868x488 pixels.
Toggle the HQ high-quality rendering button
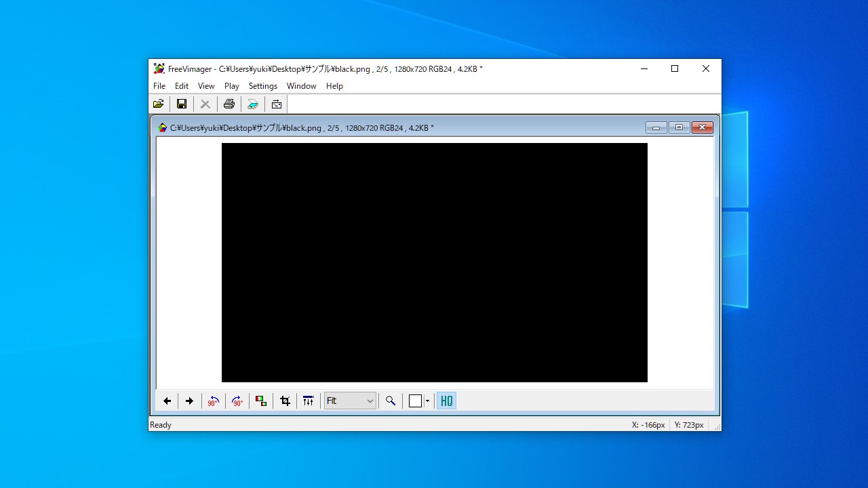446,401
